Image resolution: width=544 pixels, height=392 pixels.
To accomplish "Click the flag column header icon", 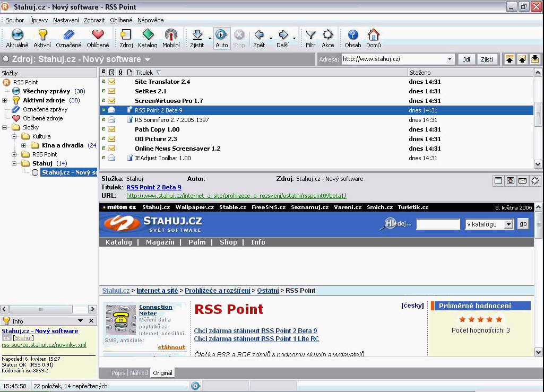I will tap(103, 73).
